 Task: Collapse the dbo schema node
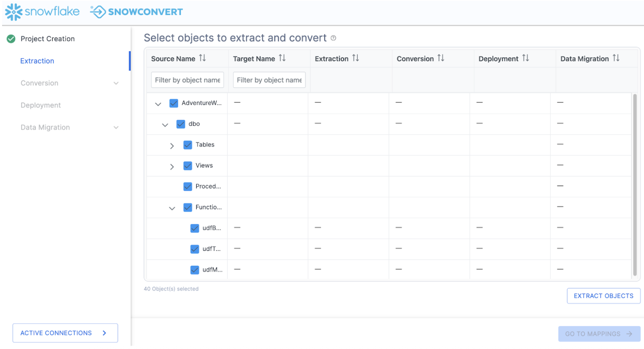(165, 125)
